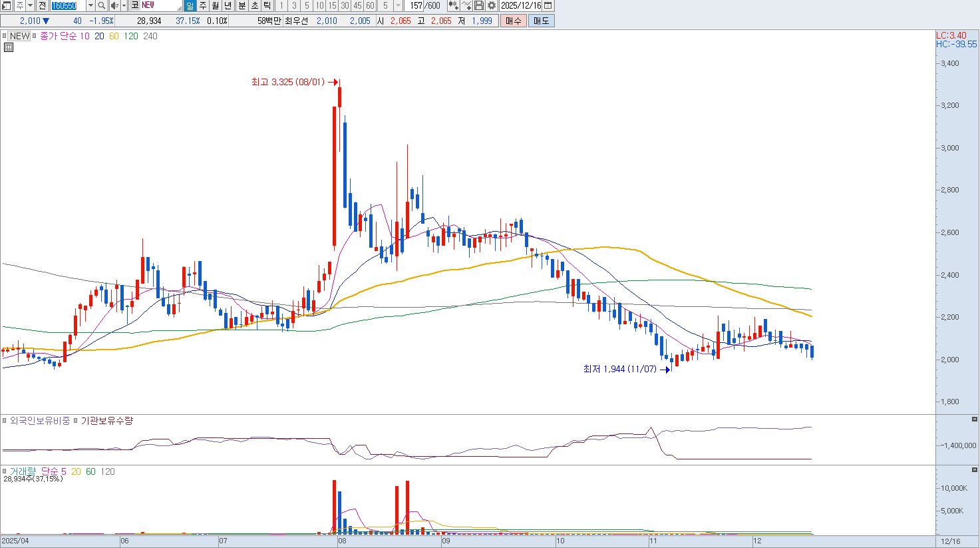Expand the stock code history dropdown
Viewport: 980px width, 548px height.
pos(90,5)
